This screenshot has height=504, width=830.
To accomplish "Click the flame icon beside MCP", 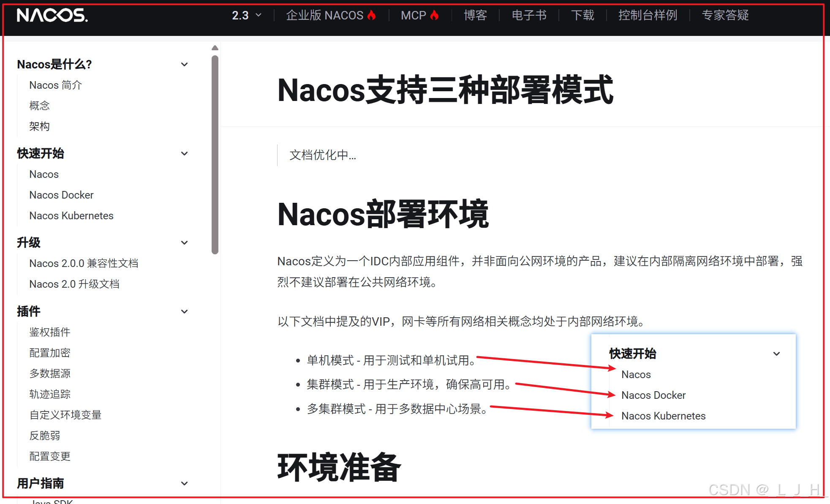I will (434, 15).
